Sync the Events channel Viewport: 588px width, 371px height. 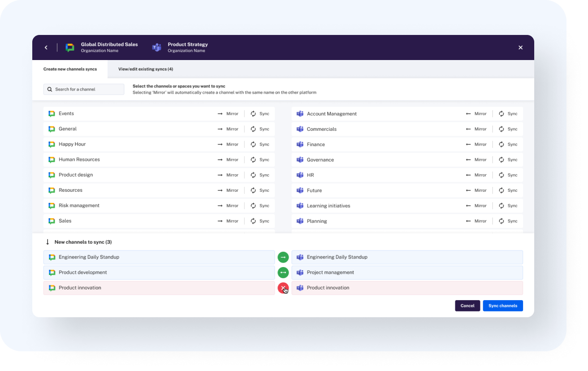click(260, 114)
